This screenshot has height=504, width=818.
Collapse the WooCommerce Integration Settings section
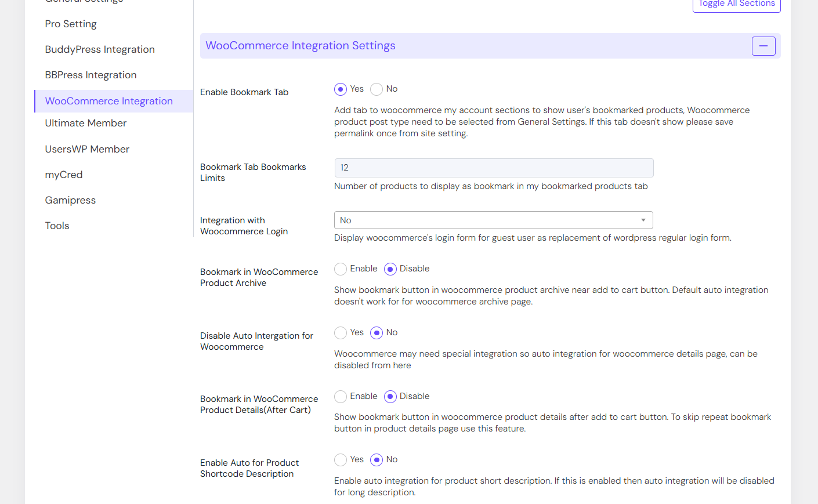coord(763,46)
